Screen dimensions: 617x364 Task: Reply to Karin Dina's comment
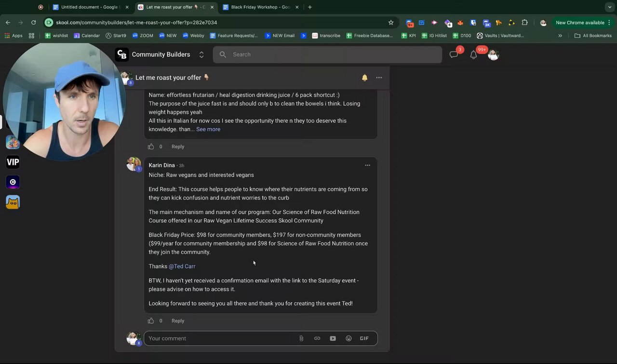tap(178, 321)
